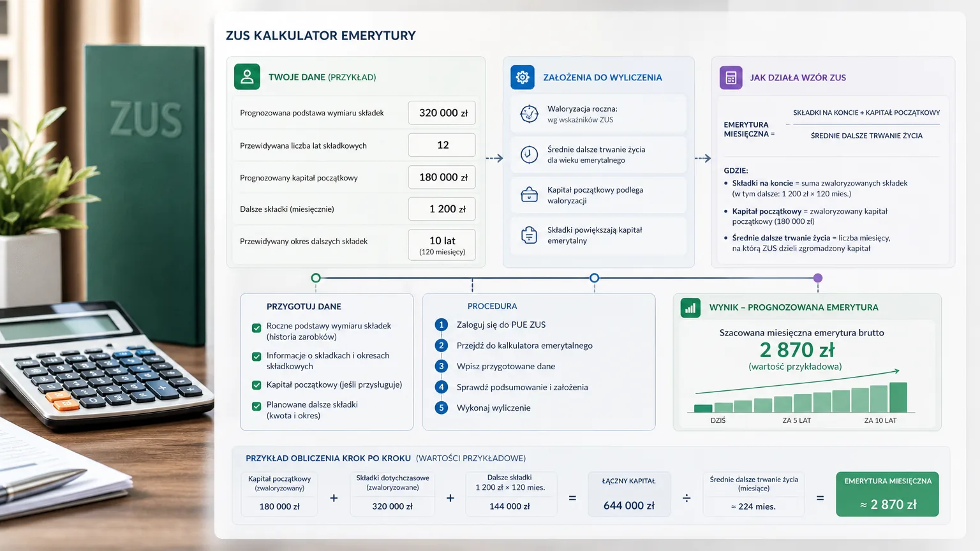Click the blue timeline marker in the middle

click(x=595, y=278)
